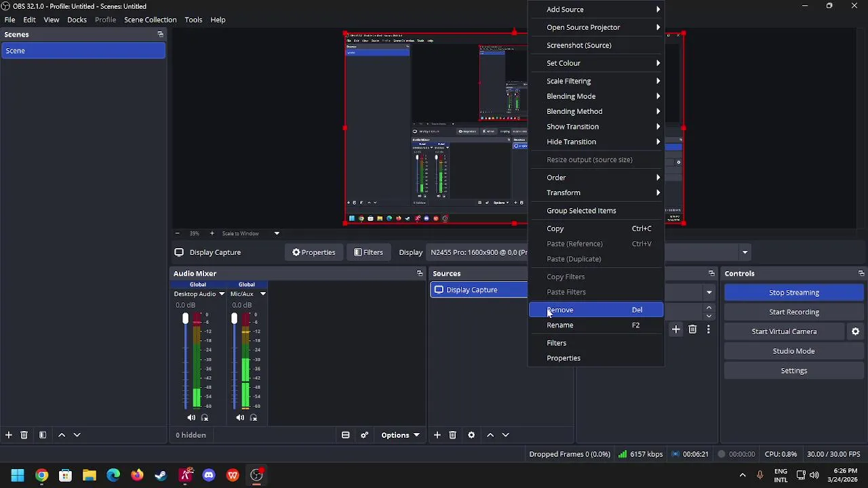Screen dimensions: 868x488
Task: Undock Scene Transitions panel float icon
Action: [711, 274]
